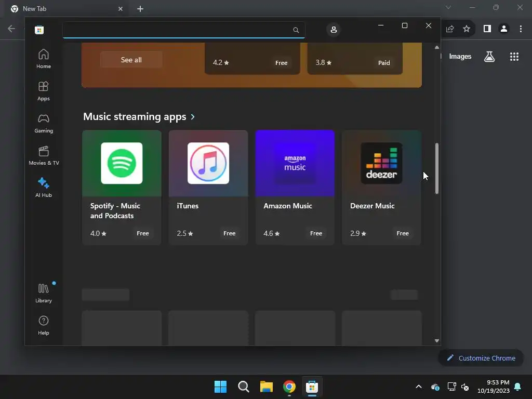Viewport: 532px width, 399px height.
Task: Switch to Chrome from taskbar
Action: click(x=289, y=387)
